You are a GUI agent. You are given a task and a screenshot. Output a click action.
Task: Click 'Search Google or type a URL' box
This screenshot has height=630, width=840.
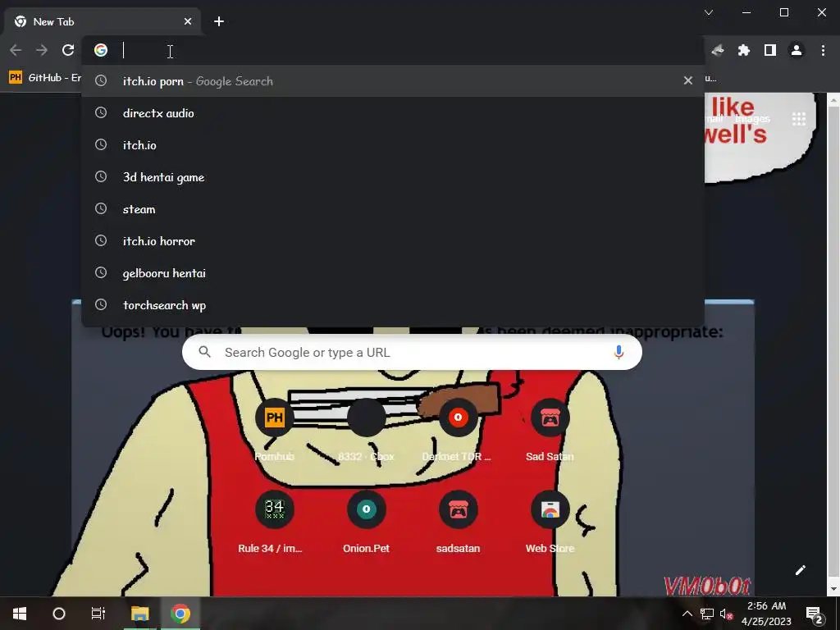(412, 352)
